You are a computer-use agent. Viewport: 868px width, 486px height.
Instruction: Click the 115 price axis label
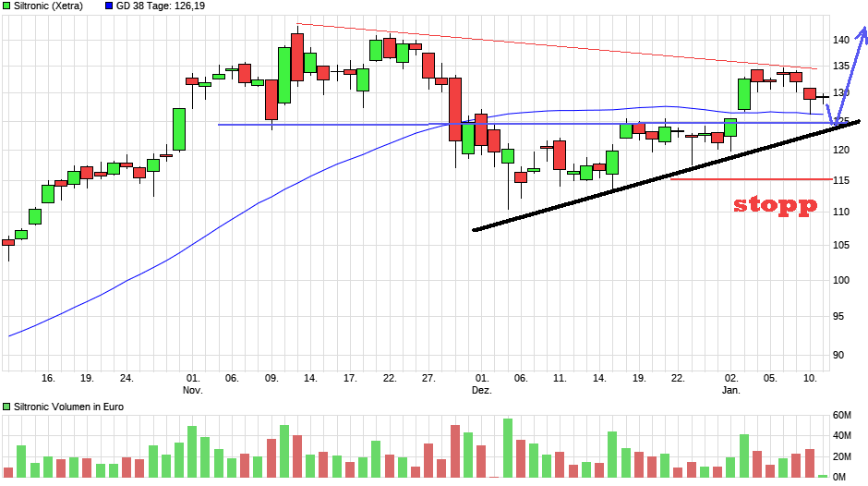[x=841, y=181]
